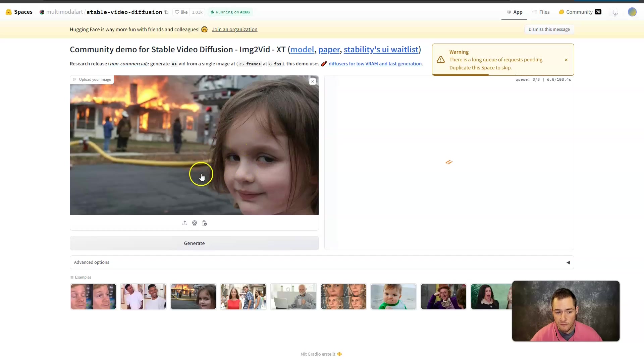Open the Join an organization link
644x362 pixels.
234,29
